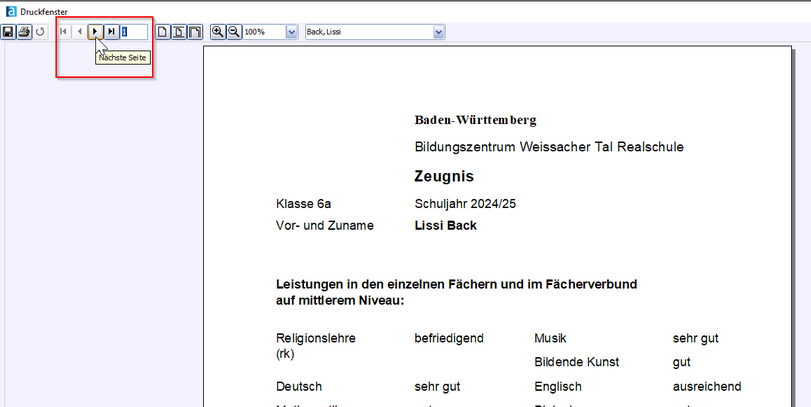Click the save icon in the toolbar
811x407 pixels.
[8, 32]
